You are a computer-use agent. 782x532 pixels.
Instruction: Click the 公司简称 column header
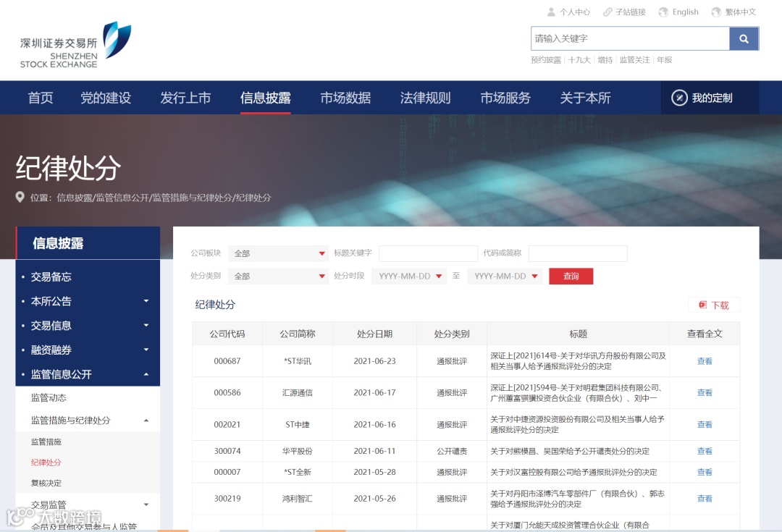coord(298,334)
